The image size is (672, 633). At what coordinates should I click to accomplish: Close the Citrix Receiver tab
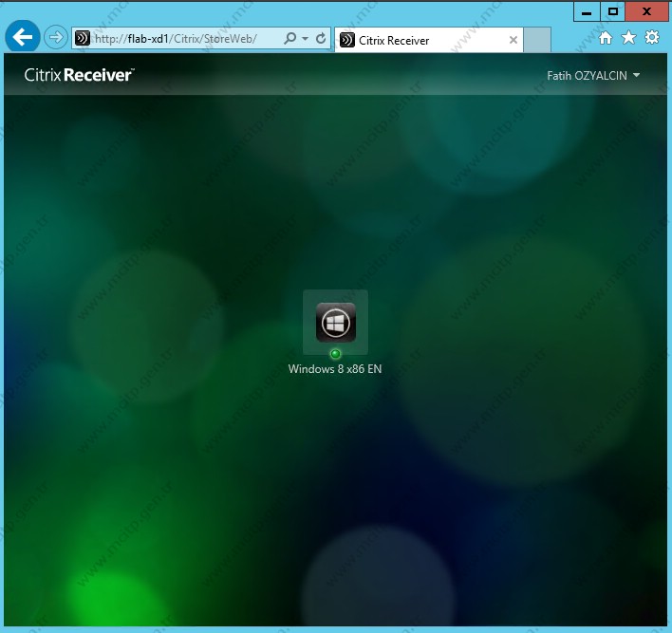click(x=513, y=40)
